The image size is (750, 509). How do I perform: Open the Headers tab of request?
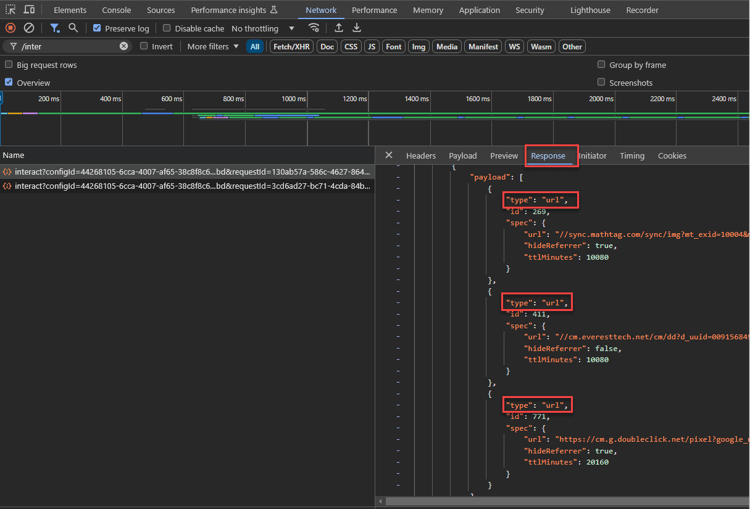click(420, 156)
